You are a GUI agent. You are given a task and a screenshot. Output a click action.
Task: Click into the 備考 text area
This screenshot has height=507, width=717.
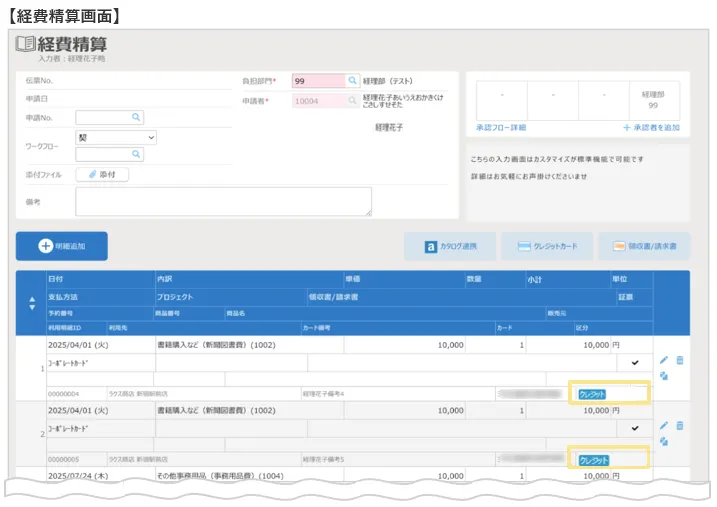(x=223, y=201)
